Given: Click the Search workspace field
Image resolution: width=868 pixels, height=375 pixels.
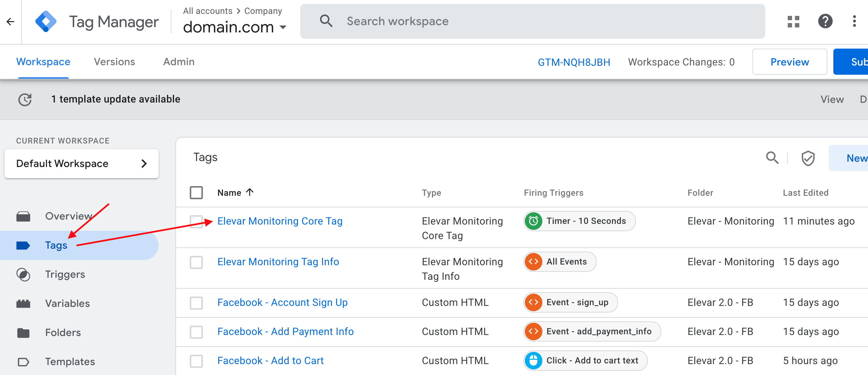Looking at the screenshot, I should pyautogui.click(x=532, y=21).
